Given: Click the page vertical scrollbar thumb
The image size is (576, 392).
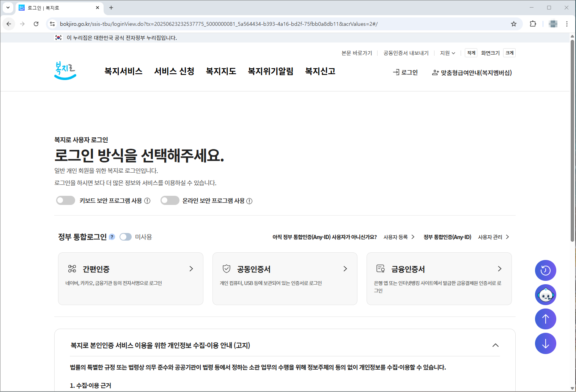Looking at the screenshot, I should 572,140.
